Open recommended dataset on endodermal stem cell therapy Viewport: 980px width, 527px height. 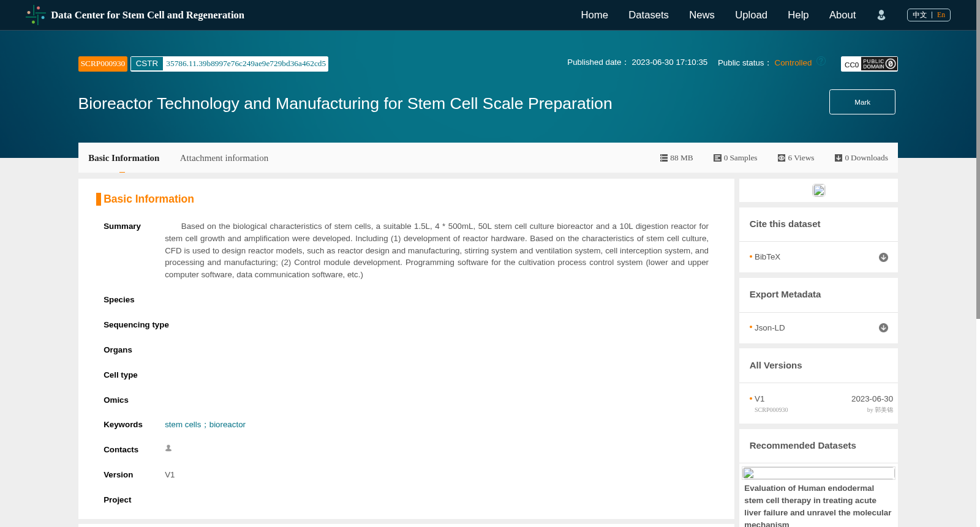click(x=818, y=506)
